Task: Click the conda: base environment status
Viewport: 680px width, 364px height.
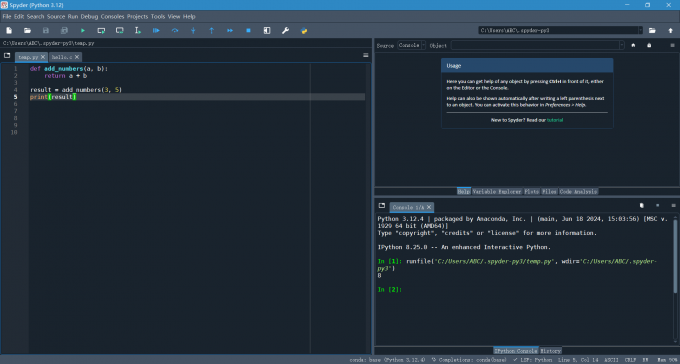Action: tap(388, 360)
